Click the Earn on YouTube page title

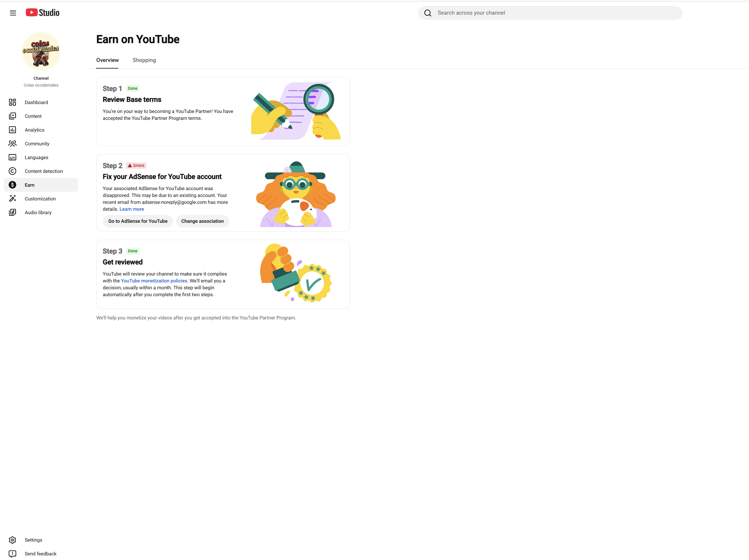138,39
